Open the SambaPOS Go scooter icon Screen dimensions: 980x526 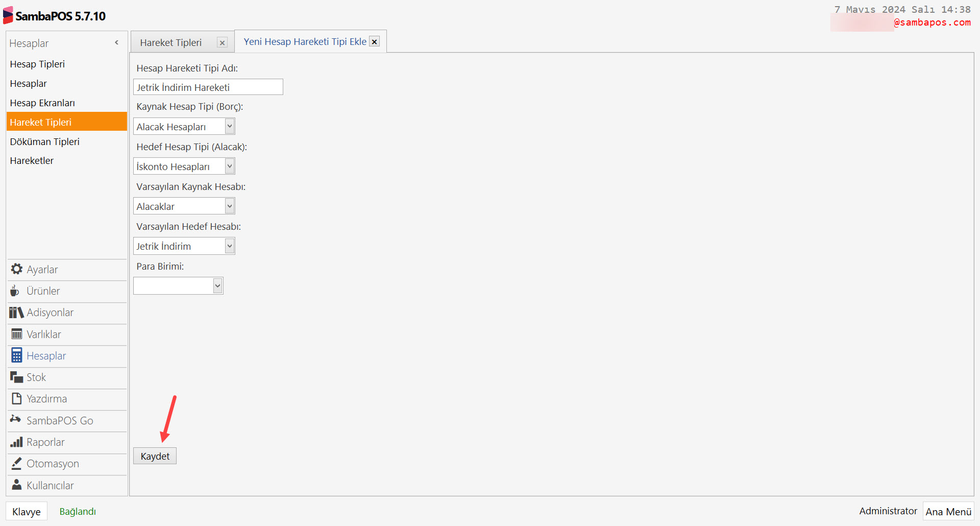point(15,420)
